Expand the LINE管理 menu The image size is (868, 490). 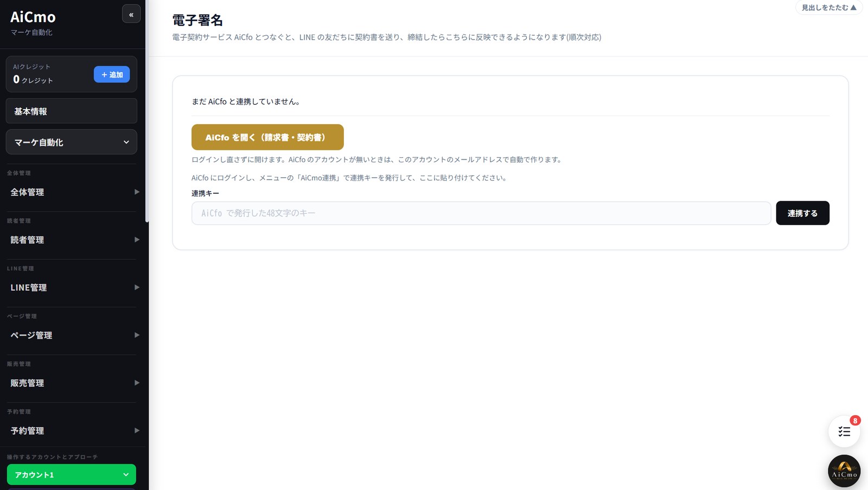(x=75, y=288)
